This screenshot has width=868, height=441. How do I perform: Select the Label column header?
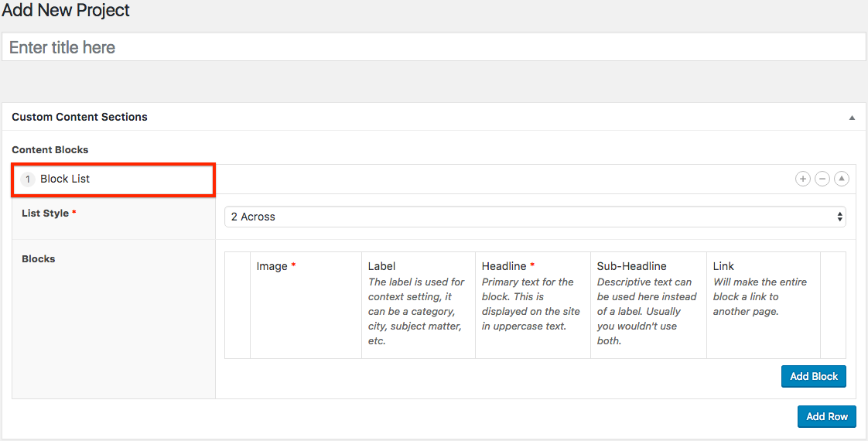[382, 266]
